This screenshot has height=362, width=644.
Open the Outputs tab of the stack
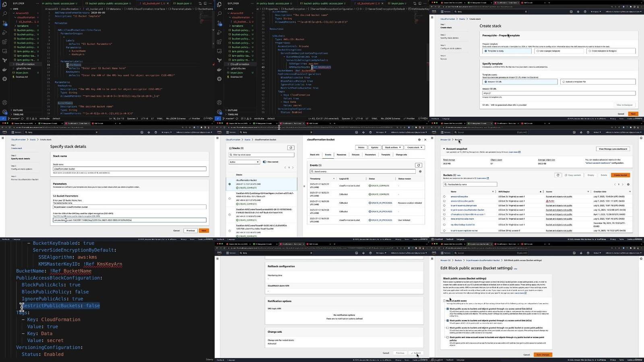coord(355,155)
